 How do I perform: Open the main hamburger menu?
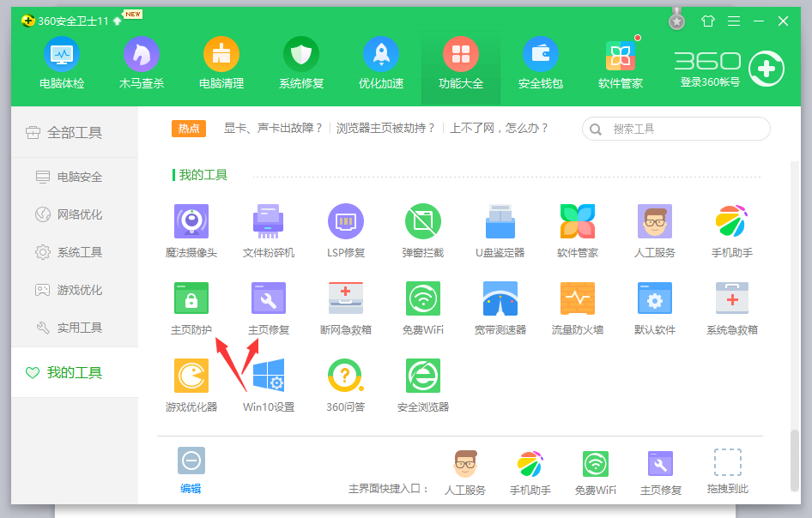pos(734,21)
